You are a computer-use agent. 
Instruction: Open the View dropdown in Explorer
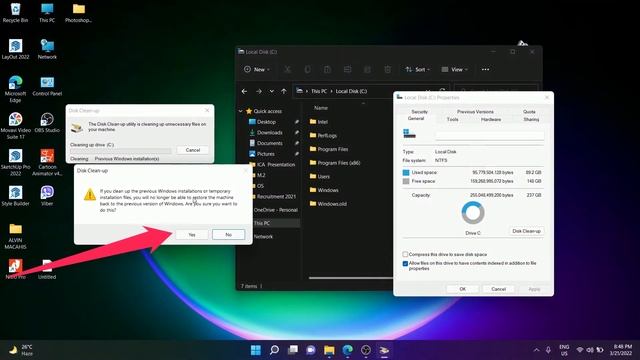point(454,69)
